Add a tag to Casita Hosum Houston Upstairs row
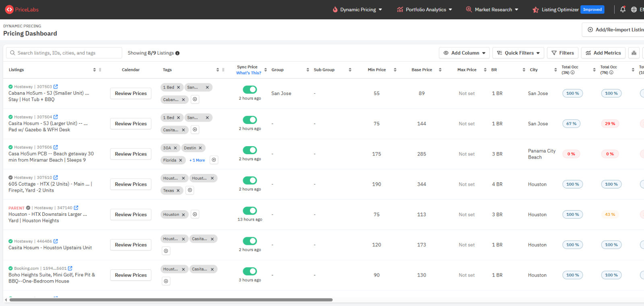Screen dimensions: 644x306 pos(166,251)
